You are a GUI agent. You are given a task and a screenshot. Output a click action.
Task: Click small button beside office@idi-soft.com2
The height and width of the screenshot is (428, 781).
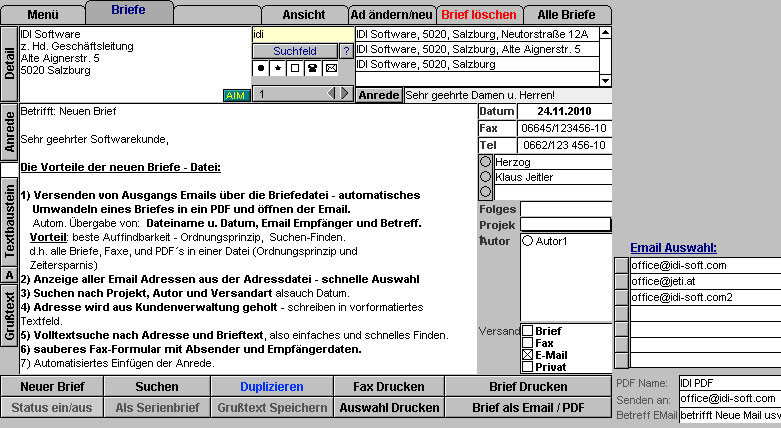[622, 297]
